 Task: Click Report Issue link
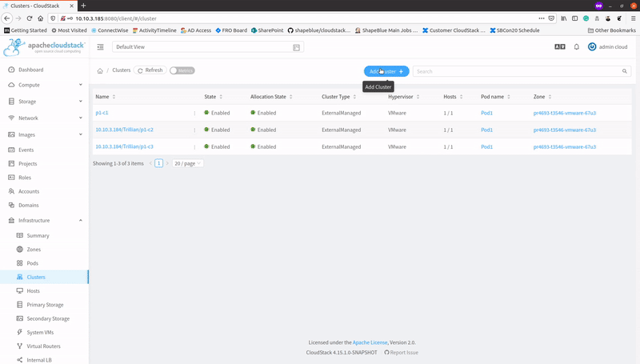pyautogui.click(x=402, y=353)
